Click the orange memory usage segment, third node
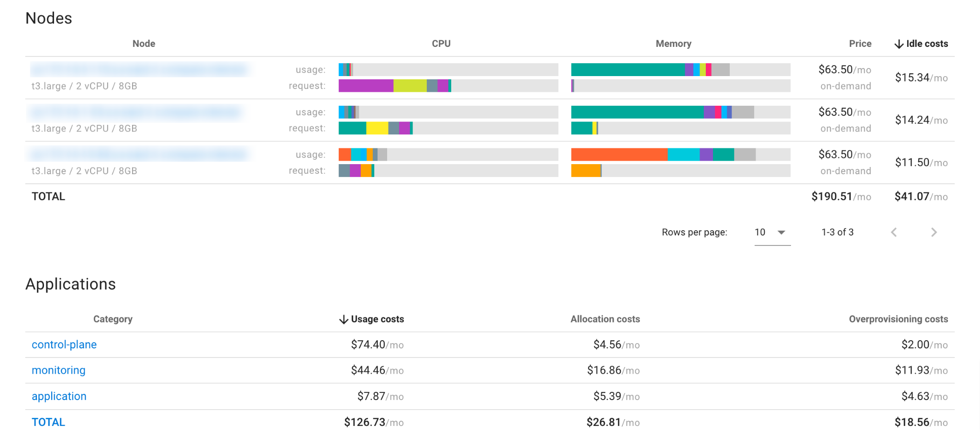The image size is (980, 446). 619,155
